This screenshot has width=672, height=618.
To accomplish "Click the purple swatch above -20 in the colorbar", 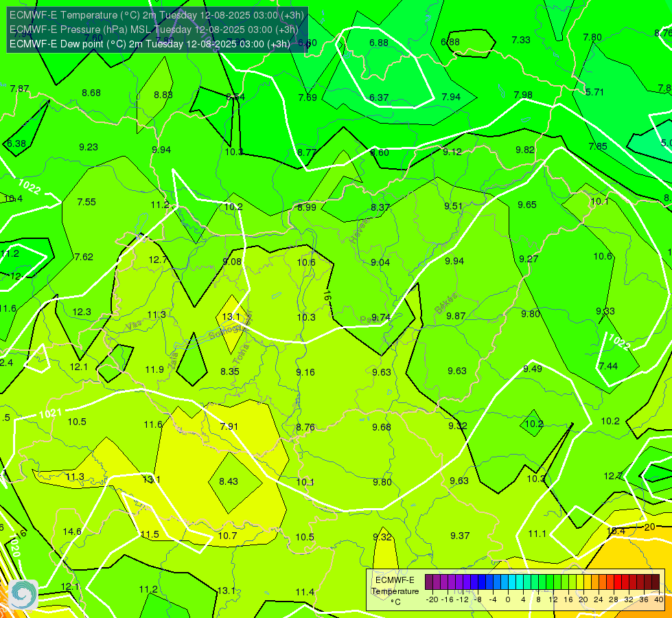I will [x=429, y=582].
